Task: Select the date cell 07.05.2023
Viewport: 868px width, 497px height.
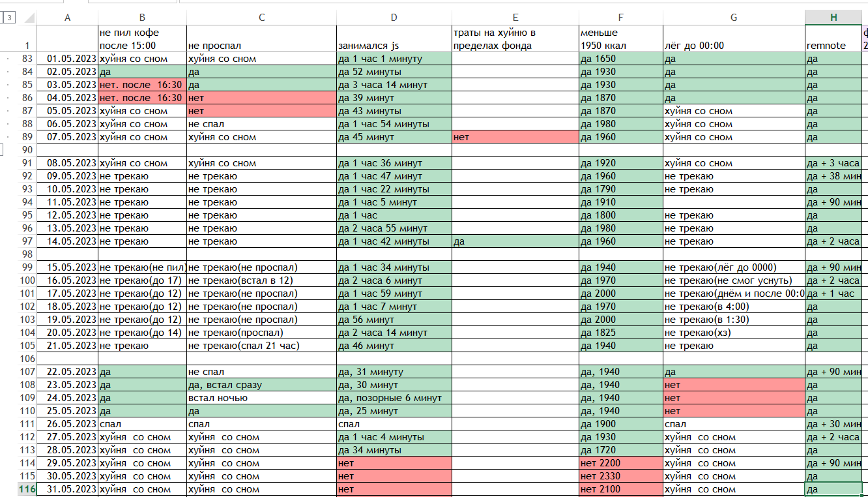Action: 68,137
